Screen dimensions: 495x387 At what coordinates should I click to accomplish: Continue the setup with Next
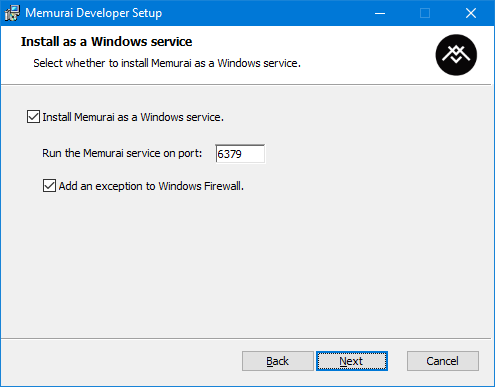pos(352,361)
